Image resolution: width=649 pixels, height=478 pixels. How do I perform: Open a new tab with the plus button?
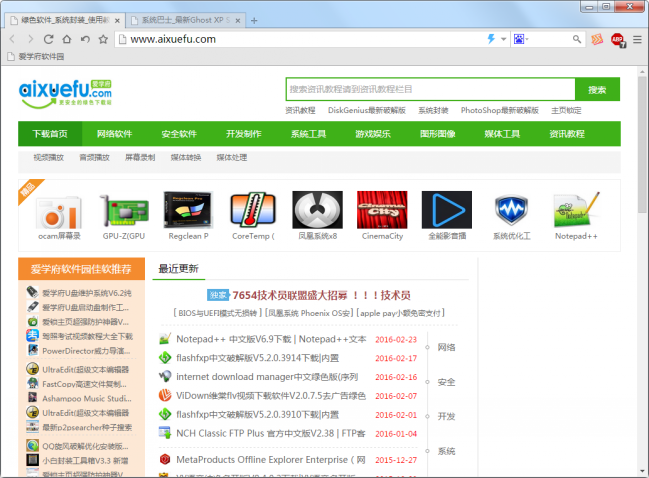click(254, 20)
